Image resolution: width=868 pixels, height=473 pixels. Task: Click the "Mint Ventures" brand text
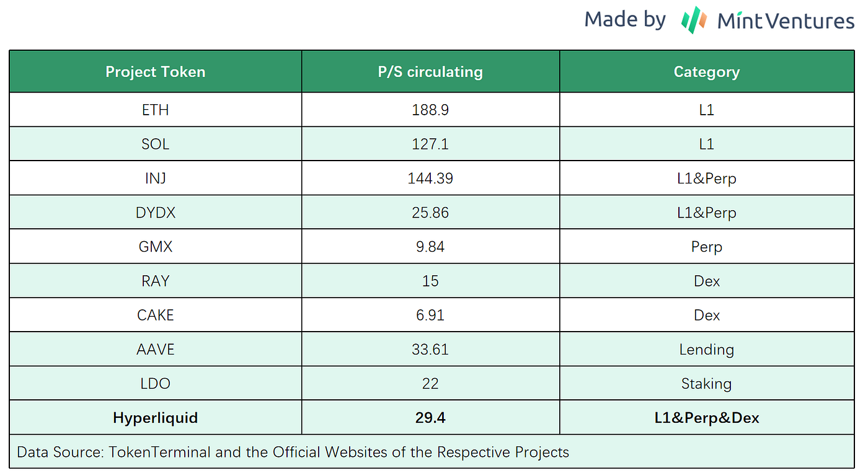click(786, 21)
